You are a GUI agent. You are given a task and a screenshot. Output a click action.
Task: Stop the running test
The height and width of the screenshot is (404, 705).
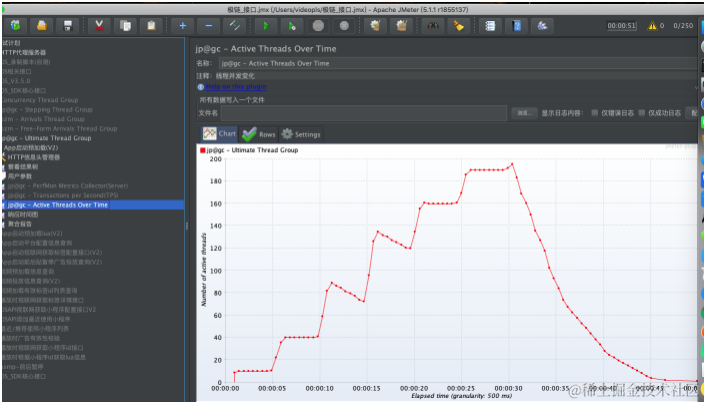[318, 26]
